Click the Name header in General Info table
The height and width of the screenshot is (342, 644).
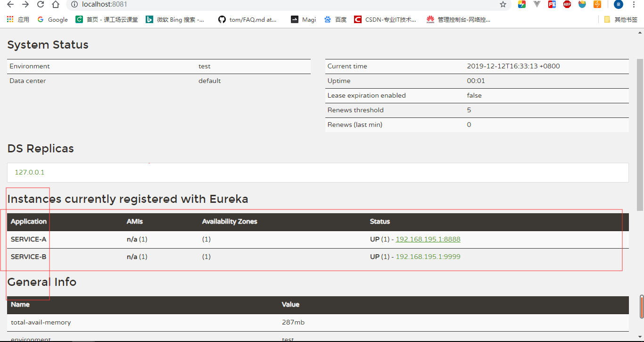point(20,304)
